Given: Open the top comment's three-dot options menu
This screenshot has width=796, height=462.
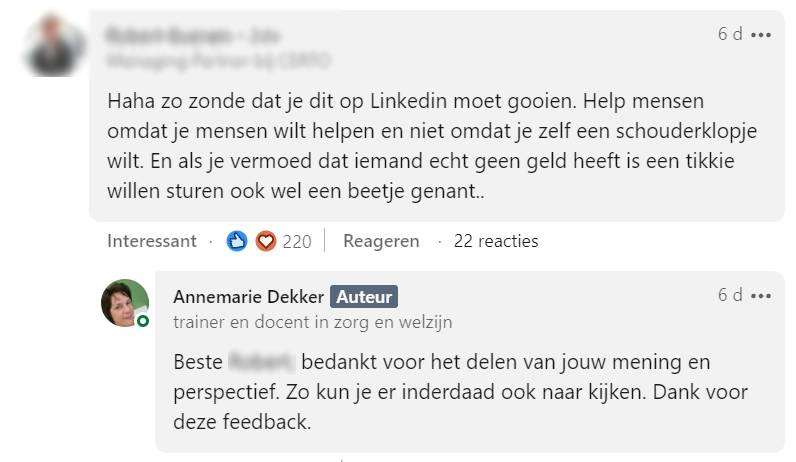Looking at the screenshot, I should 761,34.
